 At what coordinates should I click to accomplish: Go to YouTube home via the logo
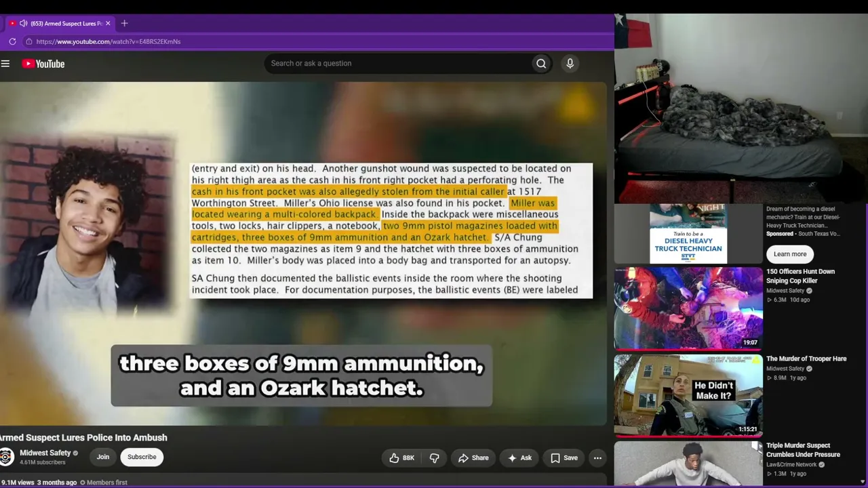coord(43,64)
